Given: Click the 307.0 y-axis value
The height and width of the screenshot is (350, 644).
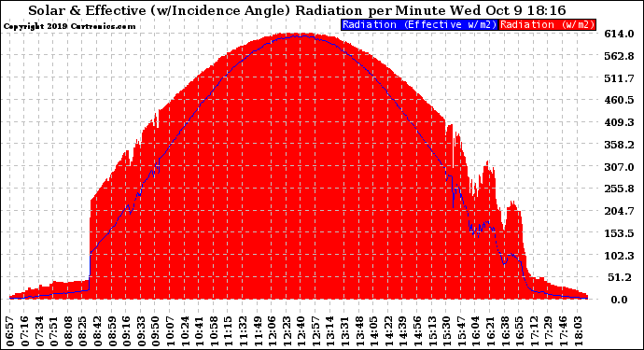Looking at the screenshot, I should click(x=619, y=167).
